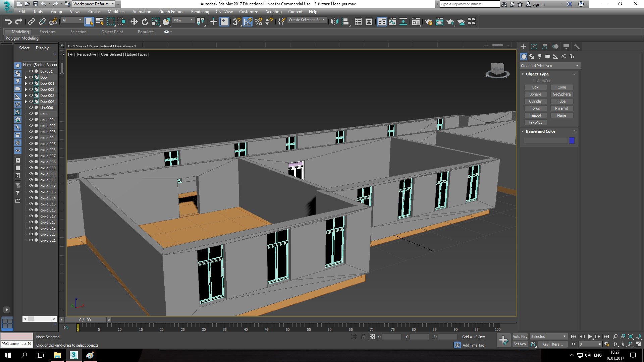
Task: Select Cameras category icon in Create panel
Action: [547, 56]
